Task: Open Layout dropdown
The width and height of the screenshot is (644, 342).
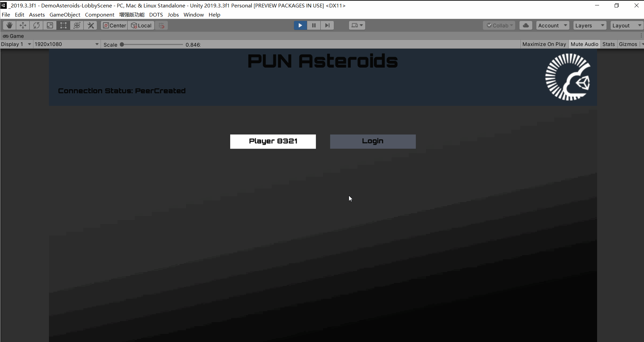Action: 627,25
